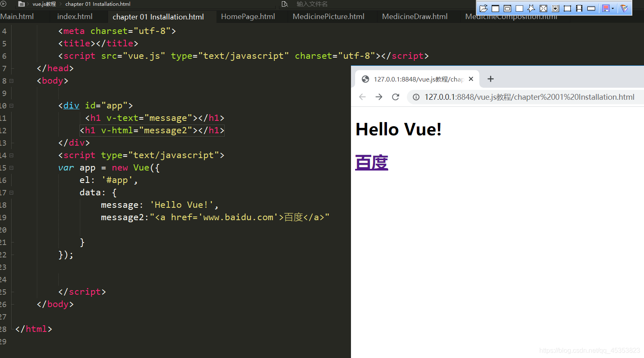Click the project folder icon in breadcrumb
The image size is (644, 358).
pos(22,4)
